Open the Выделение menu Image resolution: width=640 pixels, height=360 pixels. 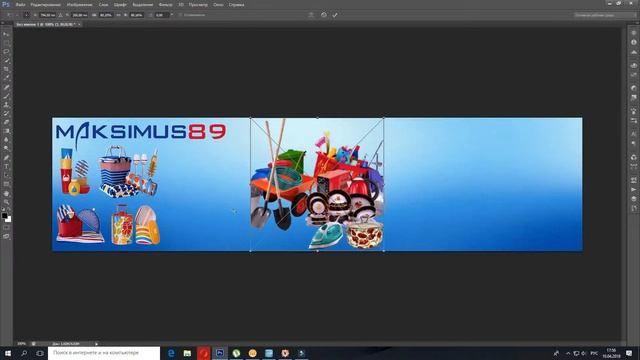(x=143, y=5)
